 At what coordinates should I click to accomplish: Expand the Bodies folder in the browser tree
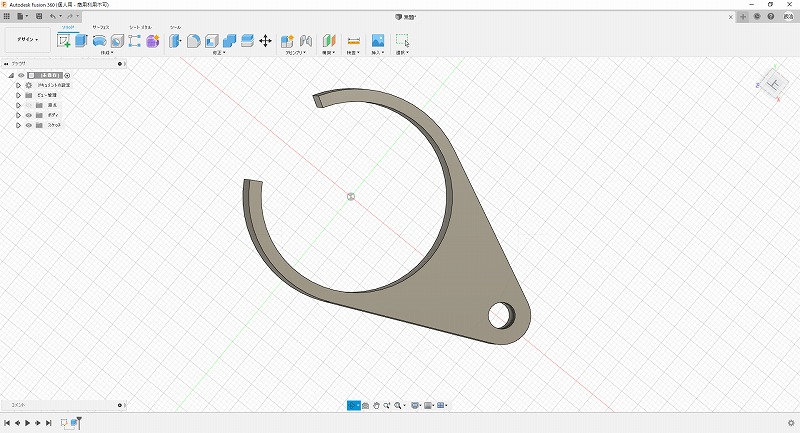pos(18,115)
